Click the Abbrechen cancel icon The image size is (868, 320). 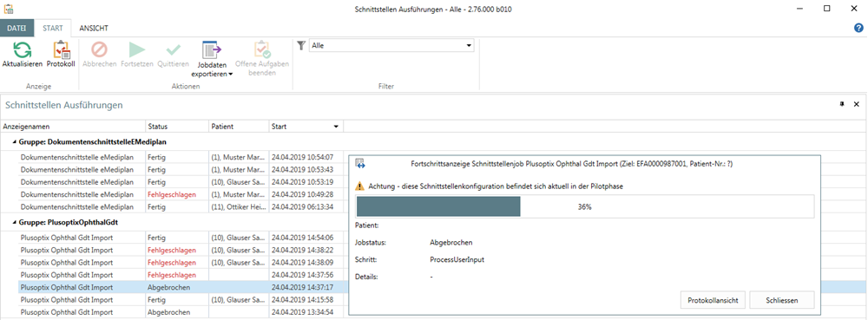pyautogui.click(x=100, y=49)
